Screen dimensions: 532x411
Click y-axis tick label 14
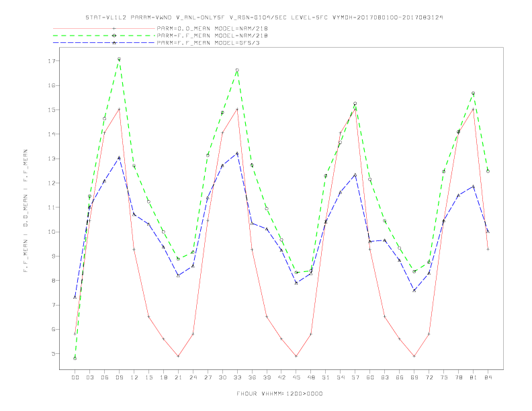[51, 134]
